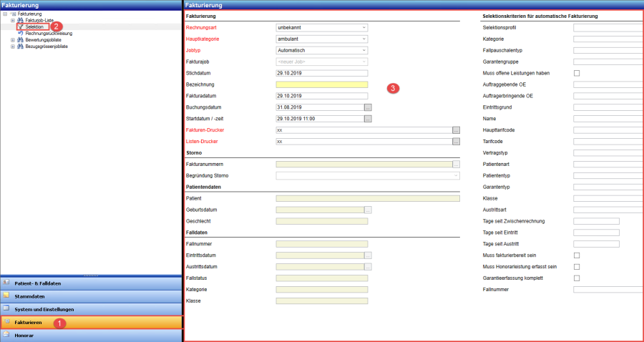Click the Selektion funnel icon in tree

21,27
